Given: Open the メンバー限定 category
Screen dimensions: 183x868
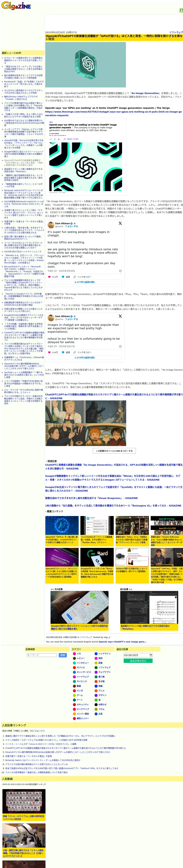Looking at the screenshot, I should (x=83, y=714).
